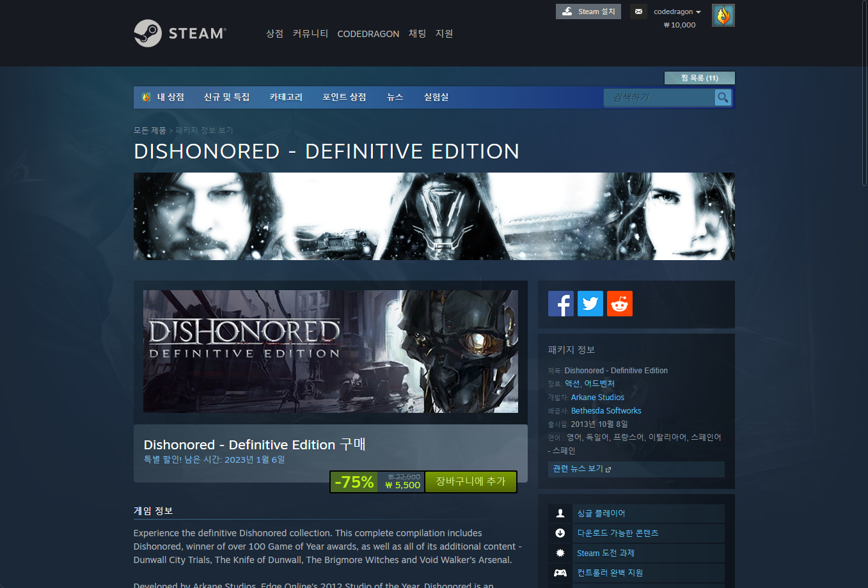Click the Steam achievements star icon
This screenshot has height=588, width=868.
tap(560, 553)
